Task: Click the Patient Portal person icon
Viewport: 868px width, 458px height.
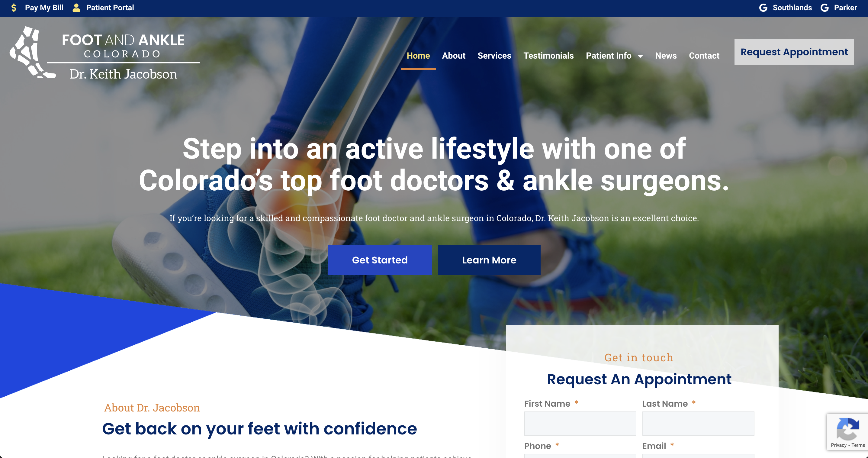Action: (76, 8)
